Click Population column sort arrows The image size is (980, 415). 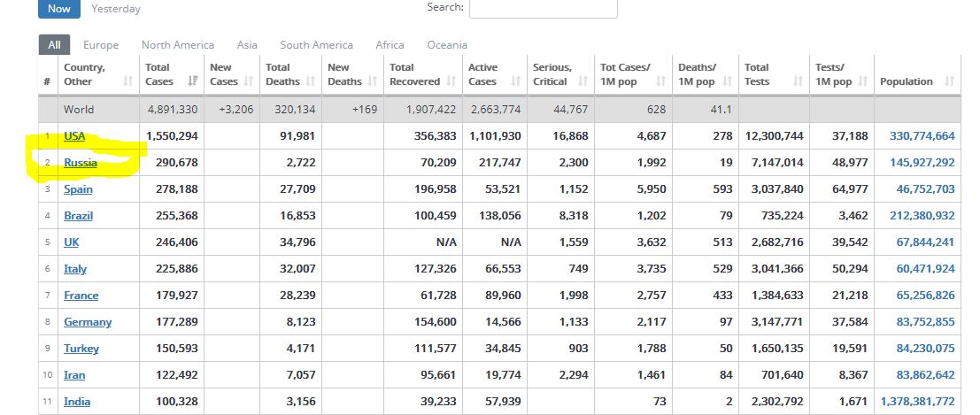[949, 81]
